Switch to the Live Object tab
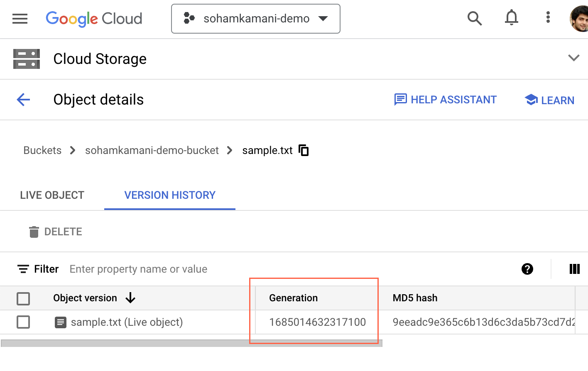 (52, 195)
